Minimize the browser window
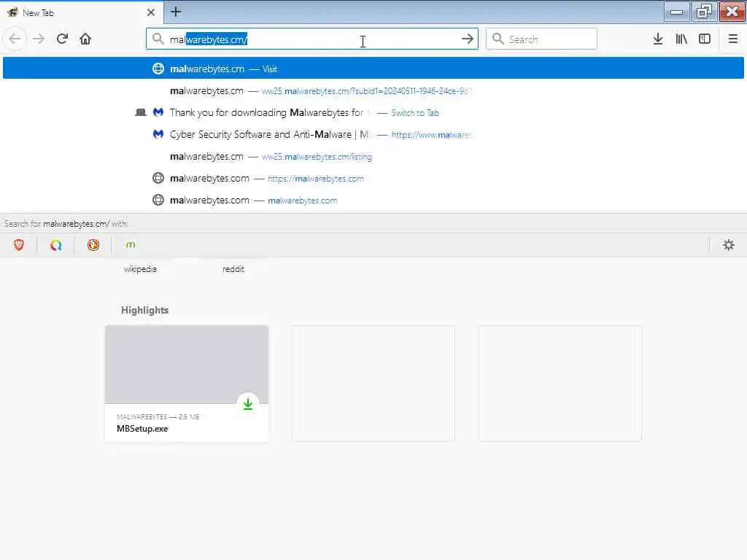The width and height of the screenshot is (747, 560). click(x=676, y=12)
